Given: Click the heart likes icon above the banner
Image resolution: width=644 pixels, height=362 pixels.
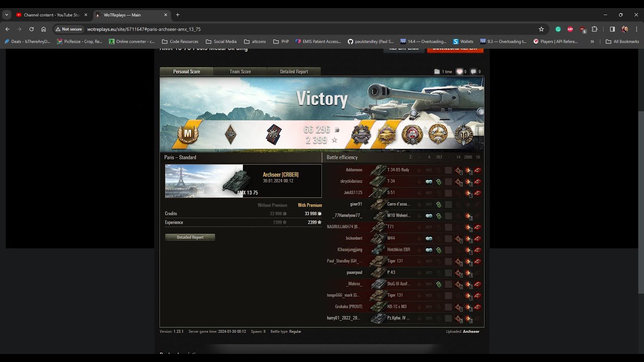Looking at the screenshot, I should tap(459, 71).
